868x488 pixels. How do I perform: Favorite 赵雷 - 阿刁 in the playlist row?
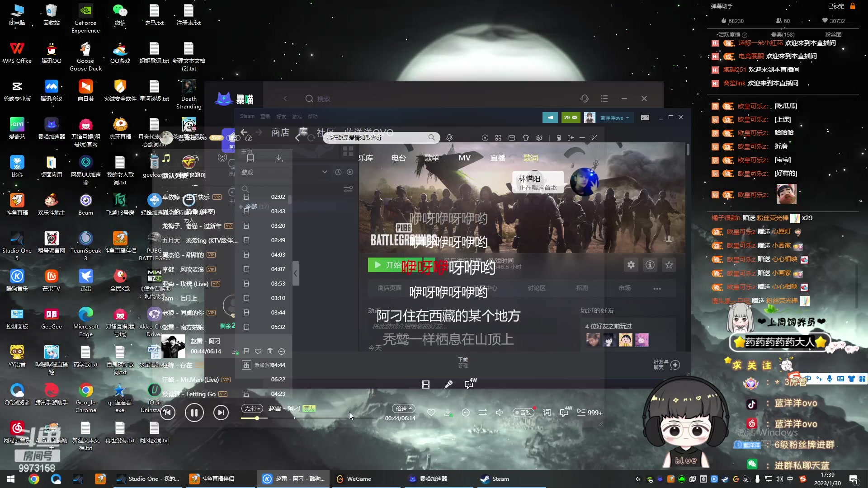tap(258, 352)
